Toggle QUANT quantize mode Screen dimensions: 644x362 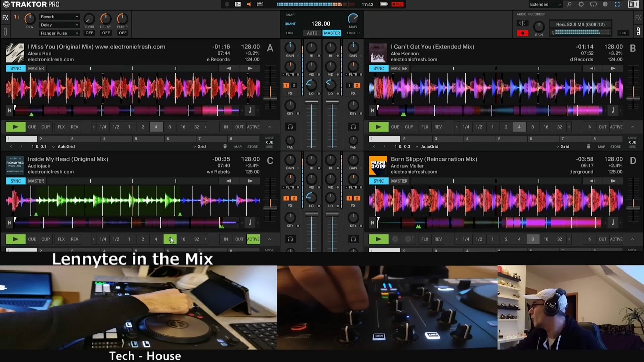pos(290,24)
